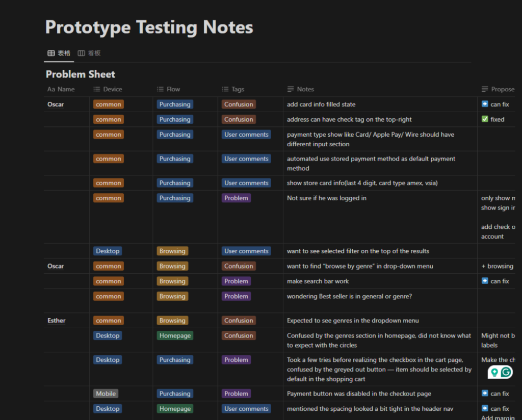Click the "Prototype Testing Notes" page title

(149, 27)
